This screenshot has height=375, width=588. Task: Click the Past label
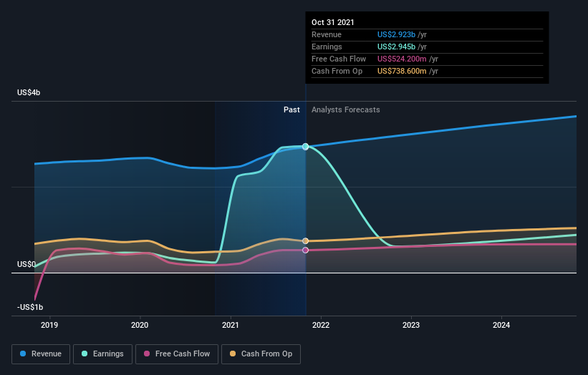pyautogui.click(x=291, y=109)
